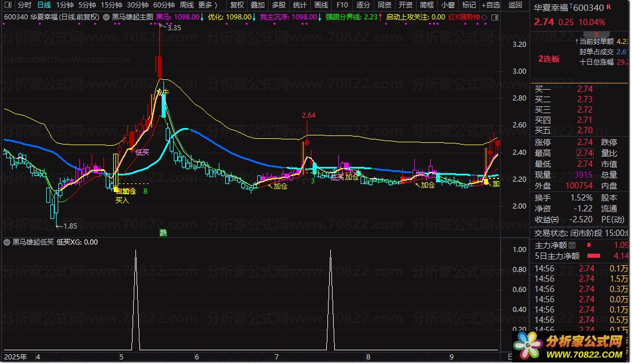Image resolution: width=632 pixels, height=364 pixels.
Task: Click month 7 on the time axis
Action: pyautogui.click(x=277, y=357)
